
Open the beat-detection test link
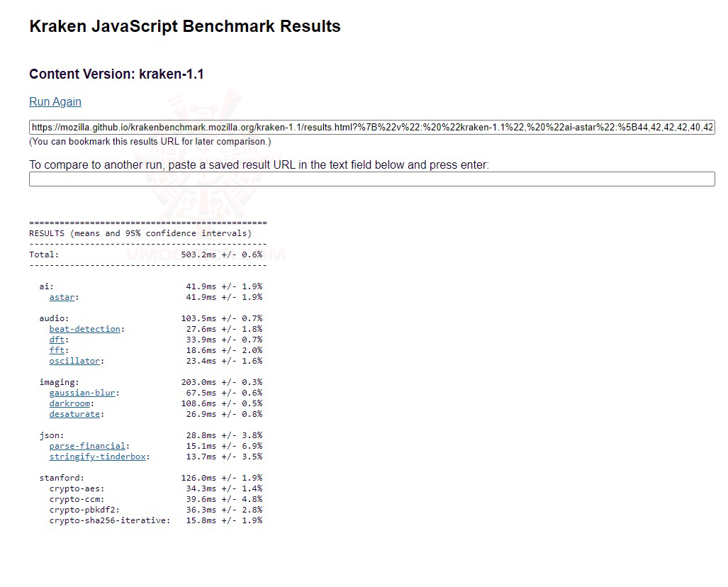84,329
